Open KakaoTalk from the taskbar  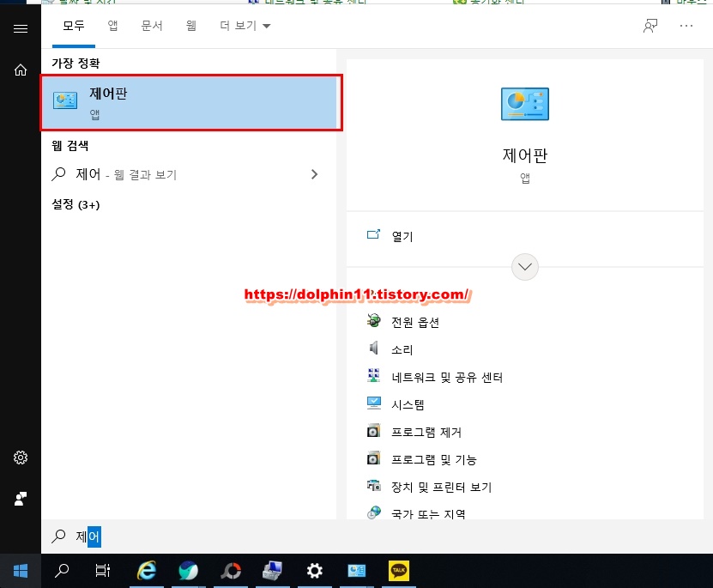[x=399, y=571]
